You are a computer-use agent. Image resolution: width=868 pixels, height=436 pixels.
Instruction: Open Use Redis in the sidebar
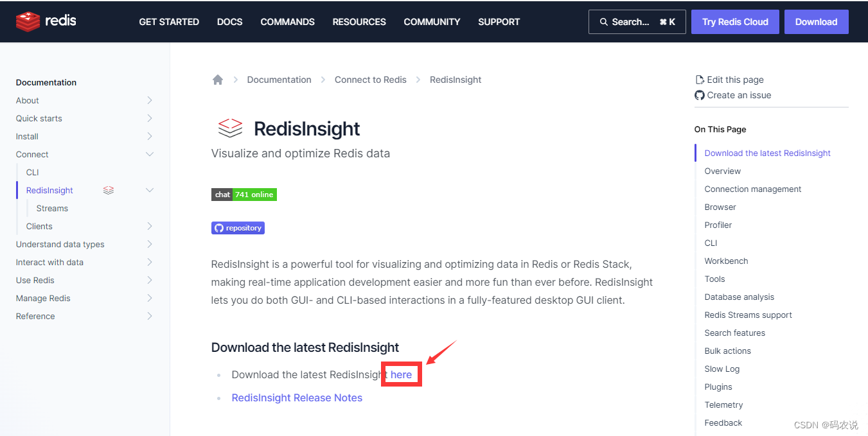point(35,280)
